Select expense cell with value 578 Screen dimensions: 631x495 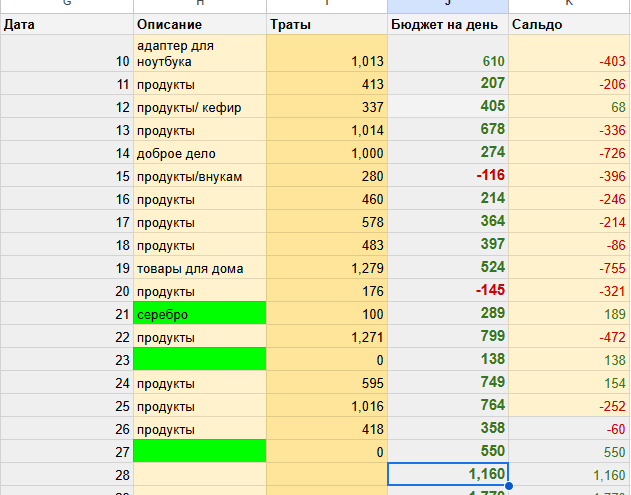(327, 221)
